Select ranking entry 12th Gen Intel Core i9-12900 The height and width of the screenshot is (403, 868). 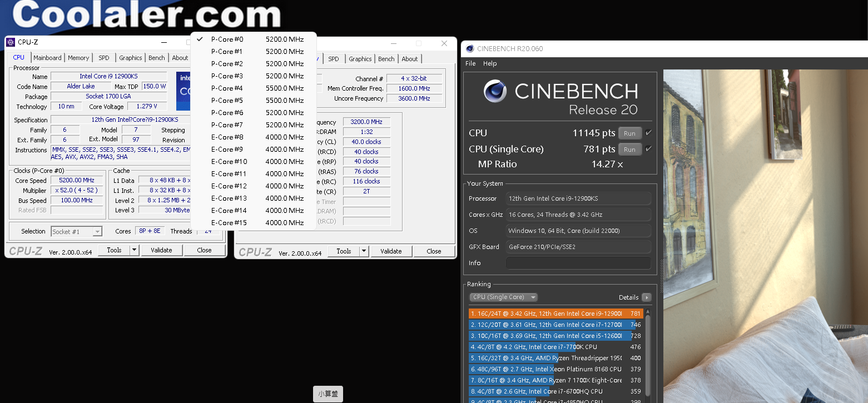tap(556, 314)
